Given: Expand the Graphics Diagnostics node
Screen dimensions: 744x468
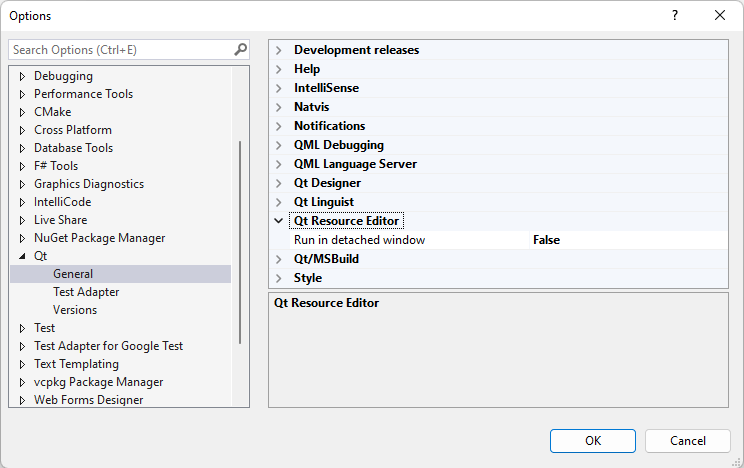Looking at the screenshot, I should 22,184.
